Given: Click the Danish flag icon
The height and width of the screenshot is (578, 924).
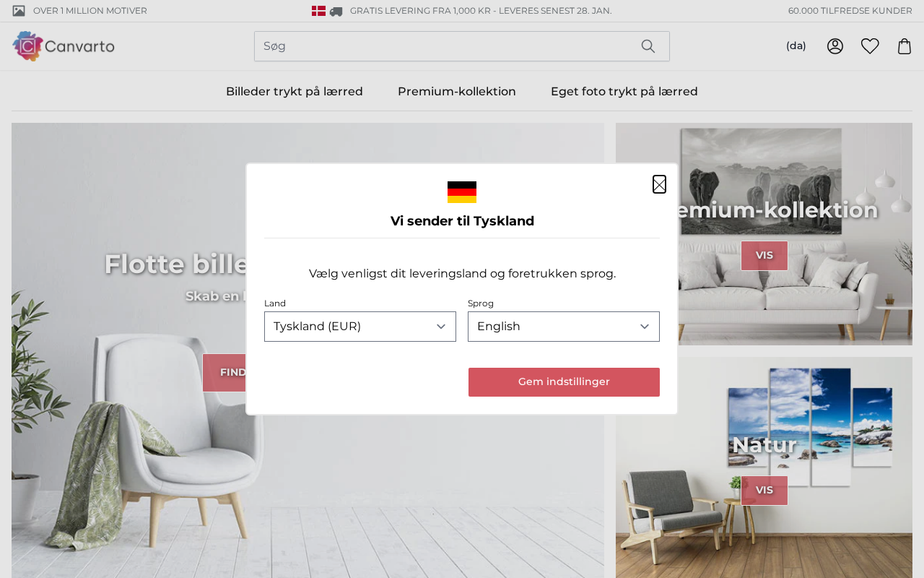Looking at the screenshot, I should click(318, 11).
